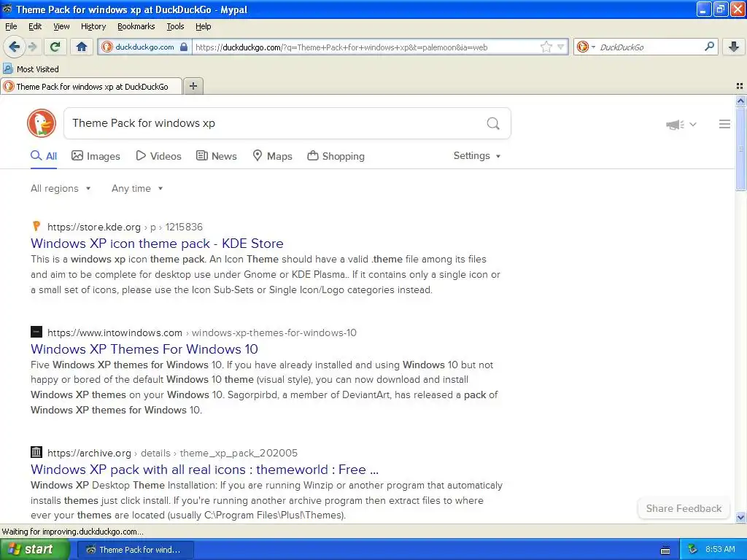This screenshot has width=747, height=560.
Task: Click the DuckDuckGo duck logo
Action: (x=42, y=123)
